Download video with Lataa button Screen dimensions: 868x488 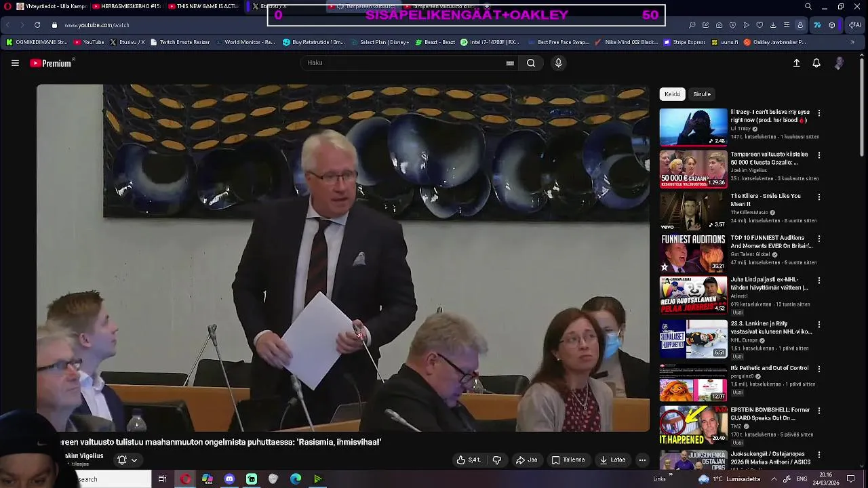coord(612,460)
